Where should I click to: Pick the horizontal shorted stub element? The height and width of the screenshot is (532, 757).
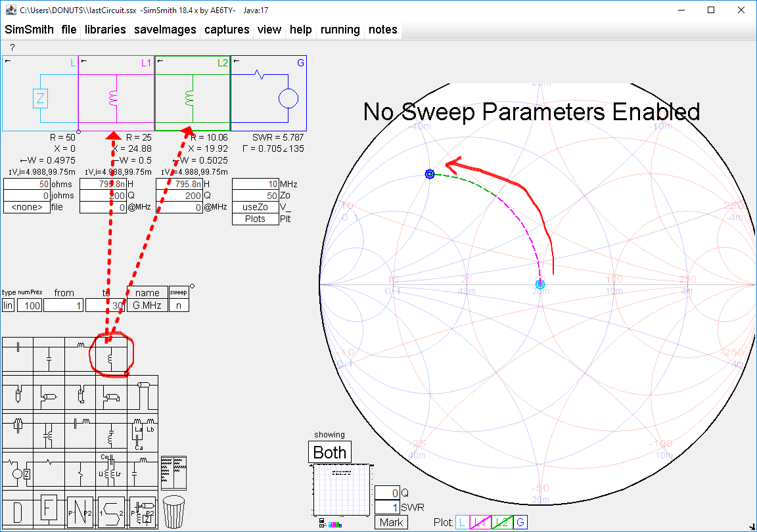pos(111,393)
